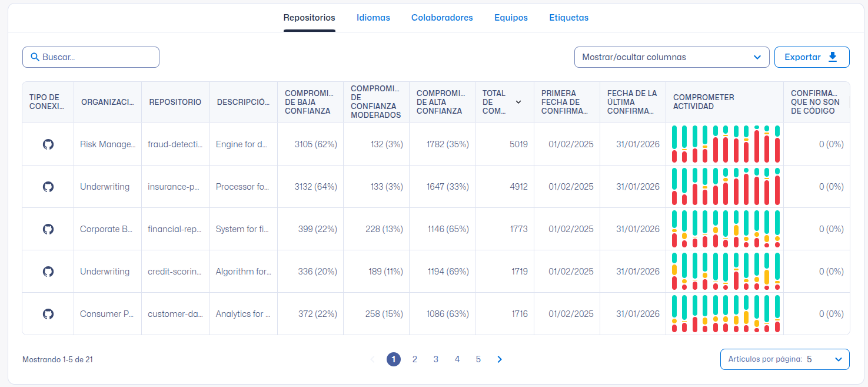The image size is (868, 387).
Task: Click GitHub icon in customer-da row
Action: (x=48, y=314)
